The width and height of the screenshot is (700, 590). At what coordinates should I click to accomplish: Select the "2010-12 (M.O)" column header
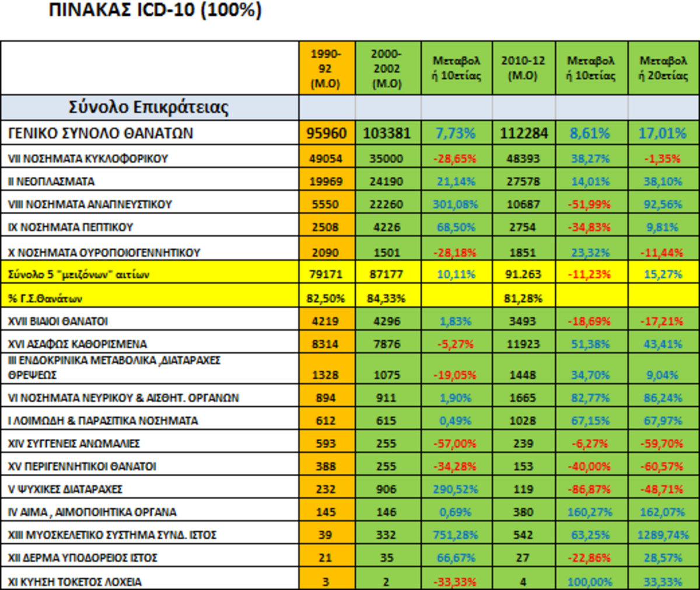coord(523,68)
